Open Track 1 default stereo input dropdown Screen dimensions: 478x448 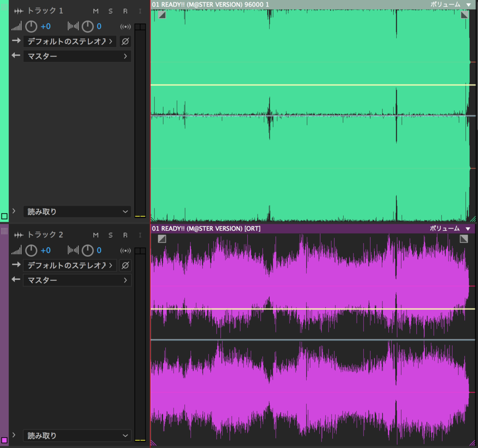point(70,41)
